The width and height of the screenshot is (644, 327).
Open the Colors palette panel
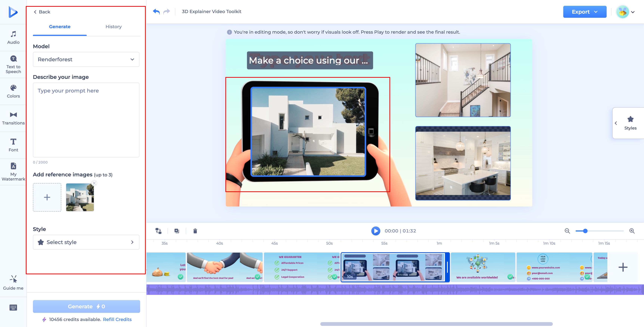(x=13, y=92)
